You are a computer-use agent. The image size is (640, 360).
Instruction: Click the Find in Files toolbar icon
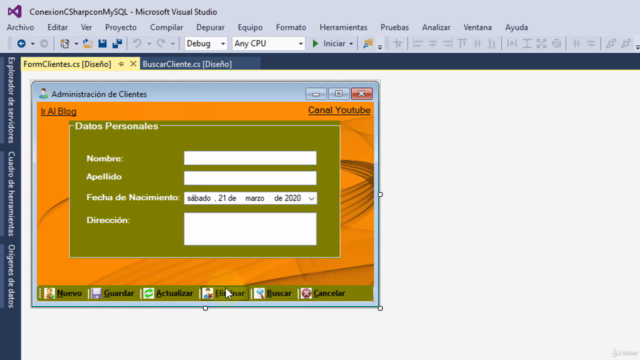pyautogui.click(x=368, y=43)
